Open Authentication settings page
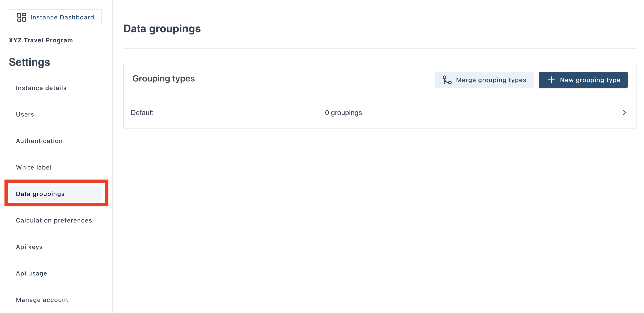This screenshot has height=313, width=644. tap(39, 141)
